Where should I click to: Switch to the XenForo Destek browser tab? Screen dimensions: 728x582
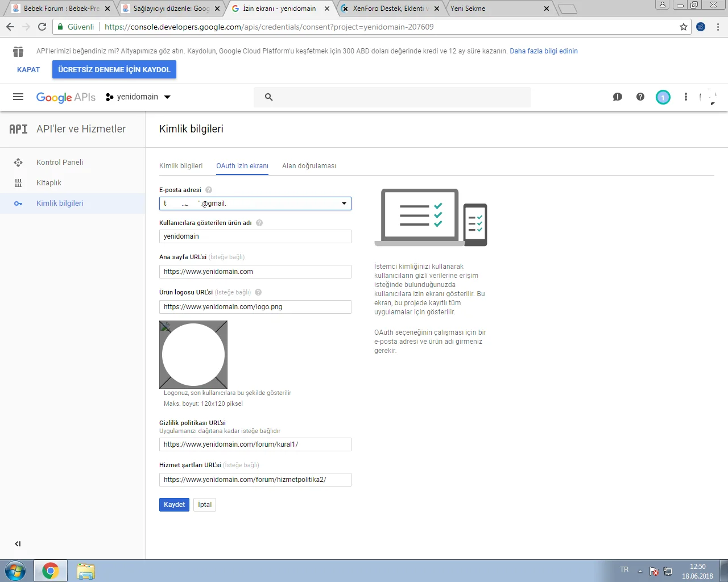pyautogui.click(x=386, y=9)
